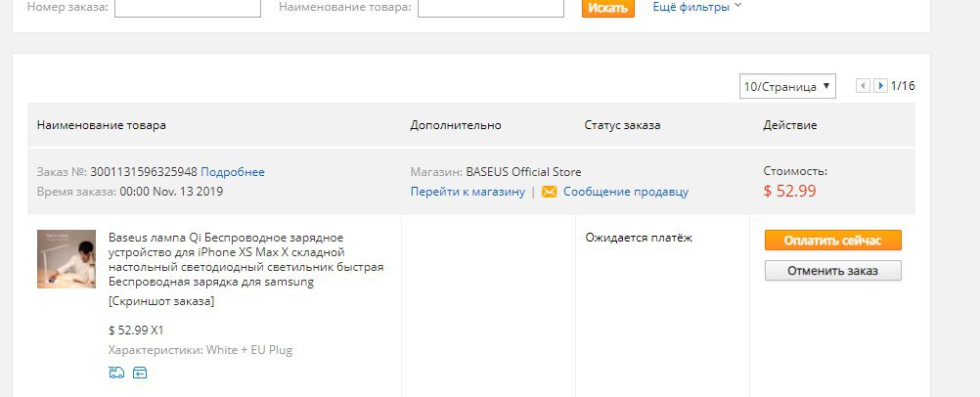Click the Дополнительно column header
The width and height of the screenshot is (980, 397).
[456, 125]
